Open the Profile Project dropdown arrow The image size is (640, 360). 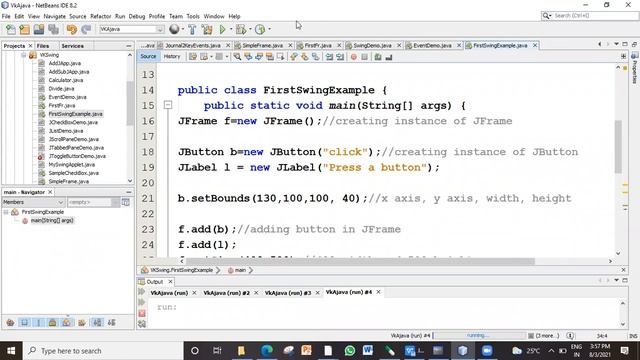tap(269, 29)
